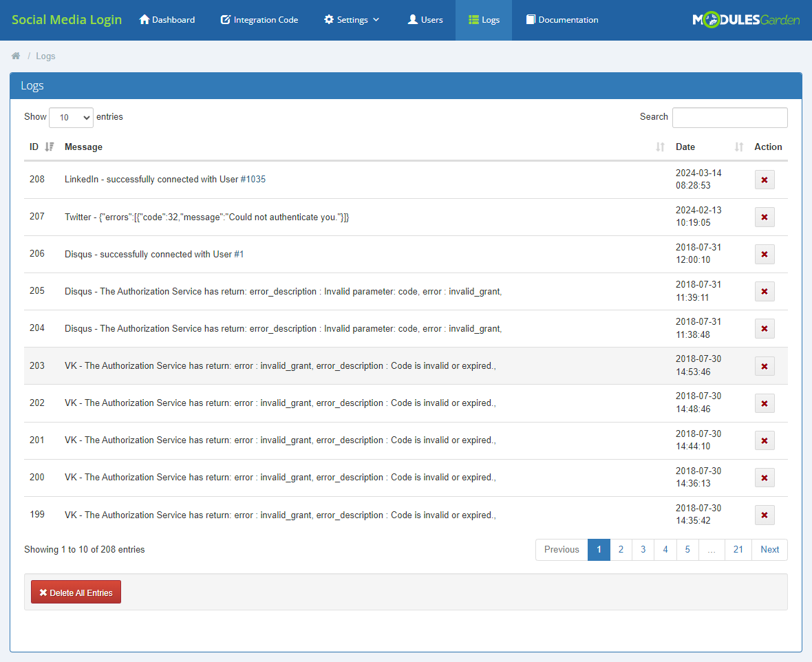This screenshot has width=812, height=662.
Task: Click the Social Media Login title
Action: click(x=67, y=20)
